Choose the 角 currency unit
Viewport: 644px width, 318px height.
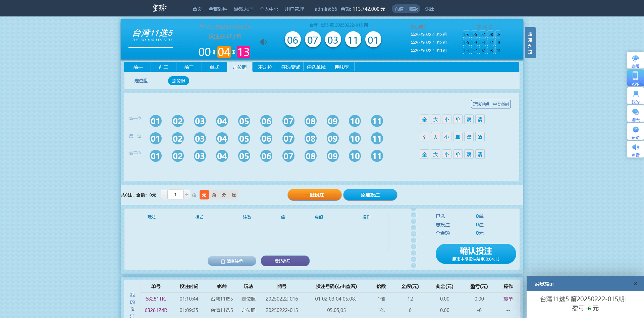214,195
